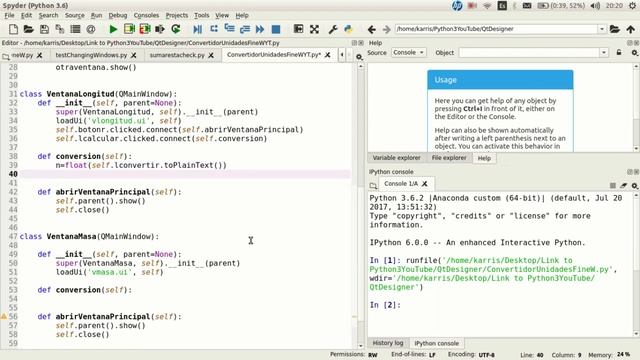640x360 pixels.
Task: Open the View menu
Action: pos(222,16)
